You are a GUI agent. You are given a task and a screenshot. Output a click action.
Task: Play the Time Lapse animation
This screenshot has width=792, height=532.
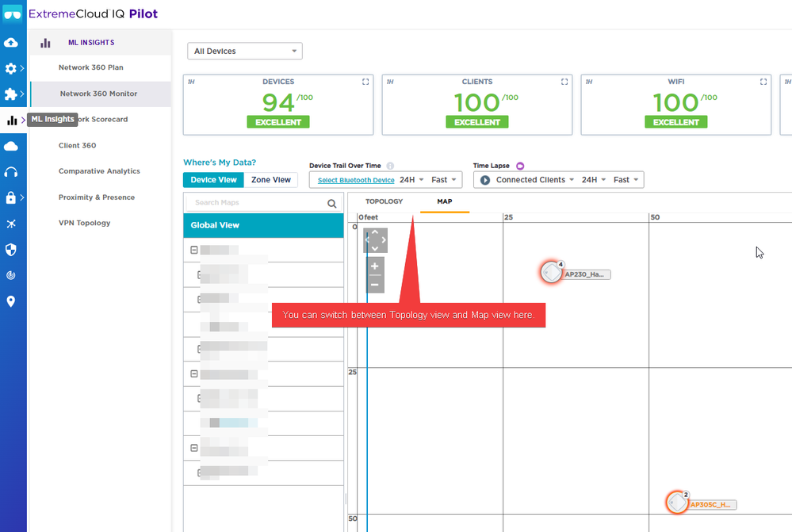pos(485,180)
